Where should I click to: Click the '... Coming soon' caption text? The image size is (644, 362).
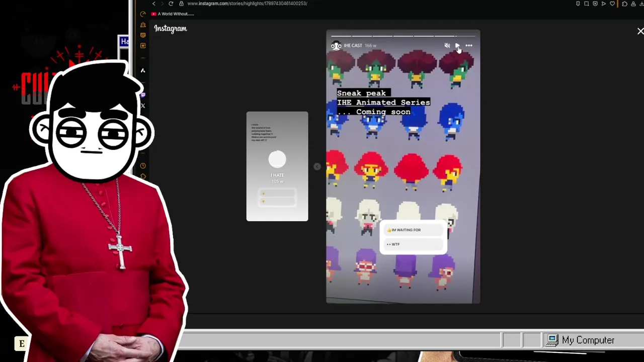click(x=374, y=112)
